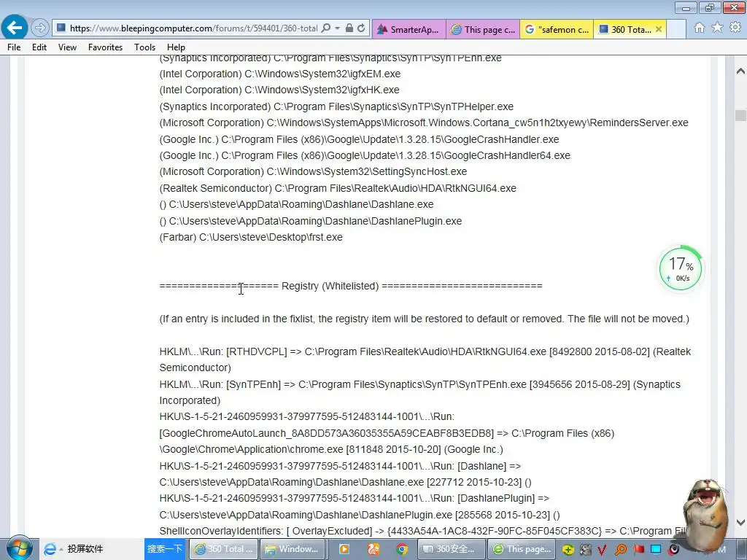This screenshot has width=747, height=560.
Task: Refresh the page with the reload icon
Action: tap(361, 28)
